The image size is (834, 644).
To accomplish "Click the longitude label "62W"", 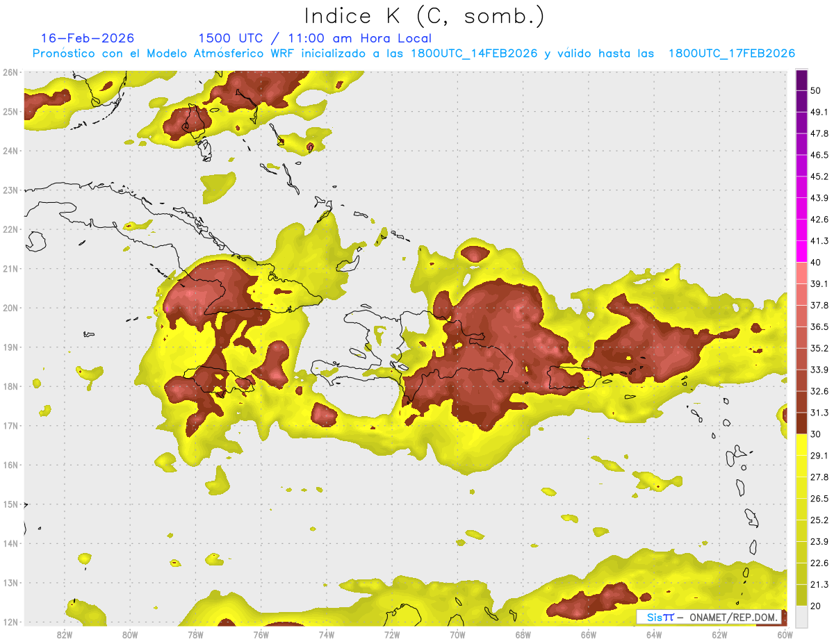I will coord(719,635).
